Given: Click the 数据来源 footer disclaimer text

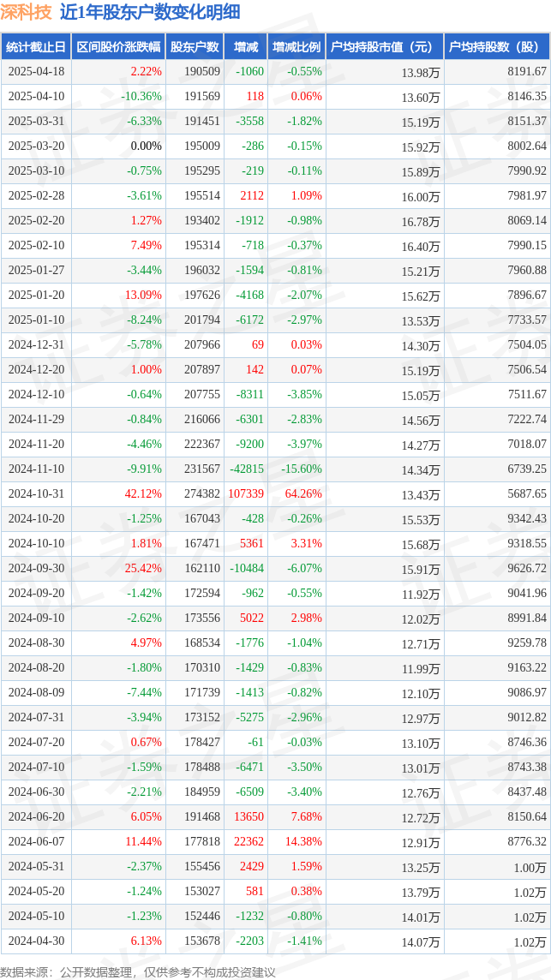Looking at the screenshot, I should click(138, 972).
